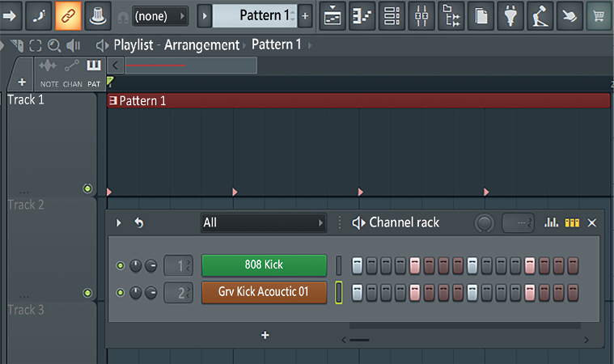Open the Arrangement breadcrumb menu
Screen dimensions: 614x364
pos(201,45)
